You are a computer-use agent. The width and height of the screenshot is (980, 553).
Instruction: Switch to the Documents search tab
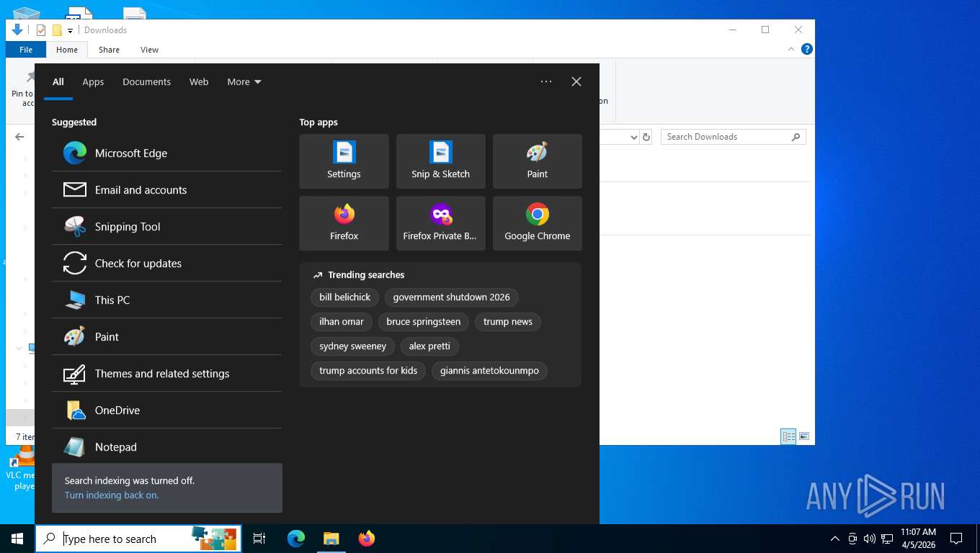146,81
